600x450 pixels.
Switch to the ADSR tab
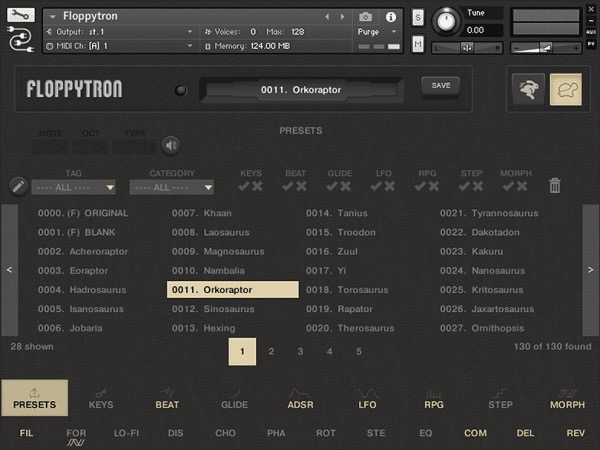tap(300, 399)
